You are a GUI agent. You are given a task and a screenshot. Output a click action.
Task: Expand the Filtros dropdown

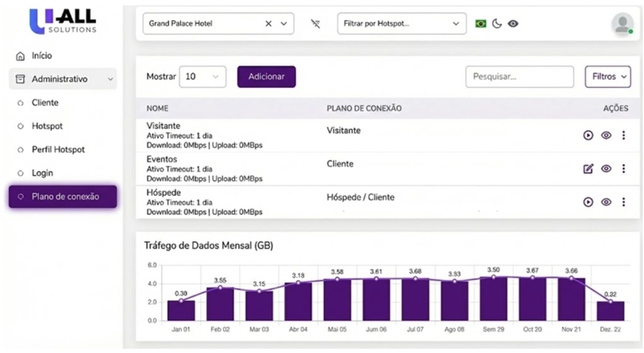point(607,77)
